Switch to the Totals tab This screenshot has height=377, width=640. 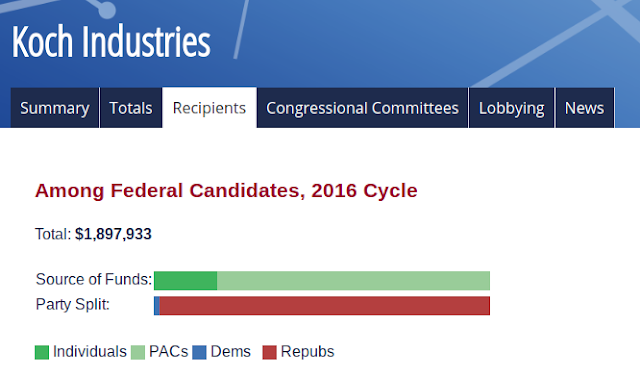[x=131, y=108]
